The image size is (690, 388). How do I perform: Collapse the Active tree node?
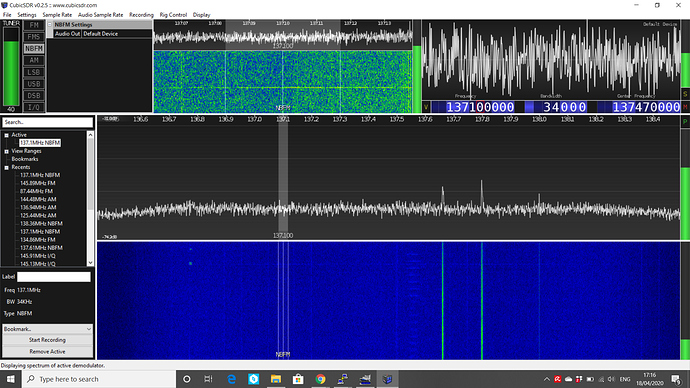click(x=7, y=135)
